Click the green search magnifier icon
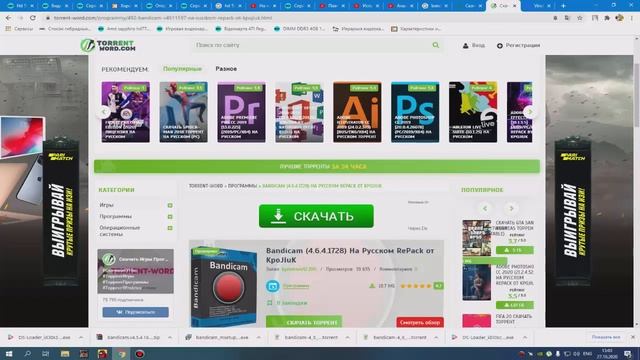The width and height of the screenshot is (640, 360). [436, 45]
